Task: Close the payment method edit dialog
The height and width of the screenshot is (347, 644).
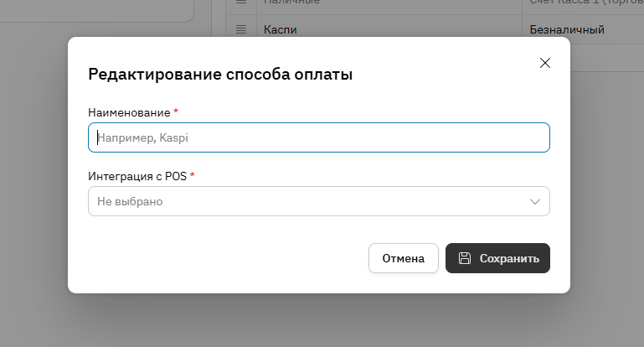Action: tap(545, 63)
